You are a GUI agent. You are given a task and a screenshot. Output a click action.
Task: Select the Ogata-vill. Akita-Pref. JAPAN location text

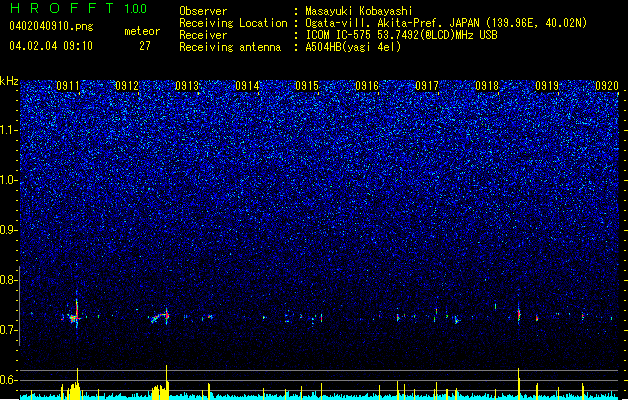[446, 23]
